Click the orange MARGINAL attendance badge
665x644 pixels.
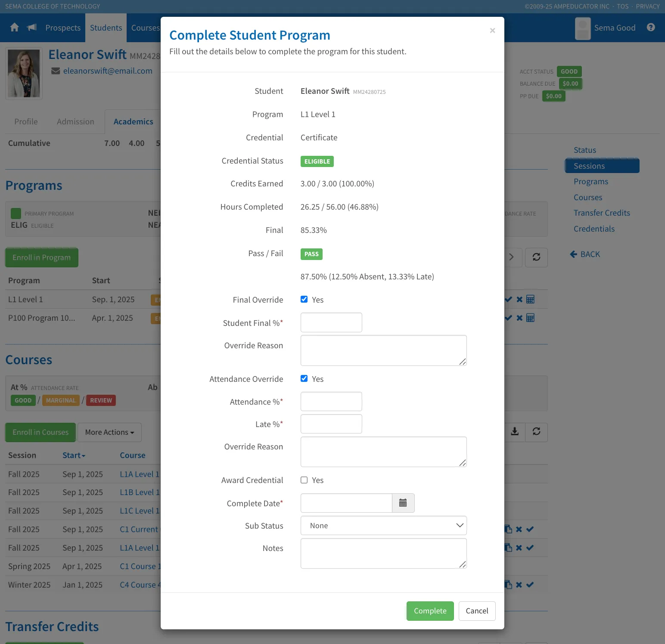pos(61,400)
